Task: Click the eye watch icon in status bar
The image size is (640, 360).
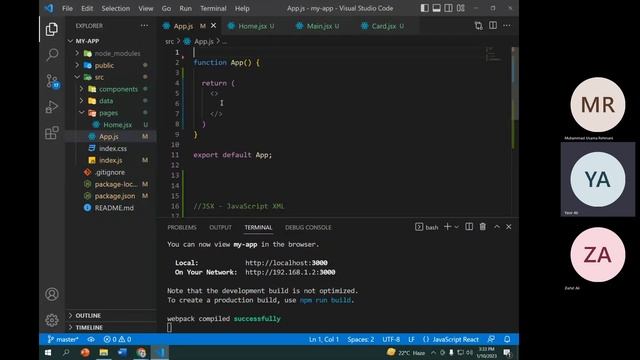Action: click(91, 340)
